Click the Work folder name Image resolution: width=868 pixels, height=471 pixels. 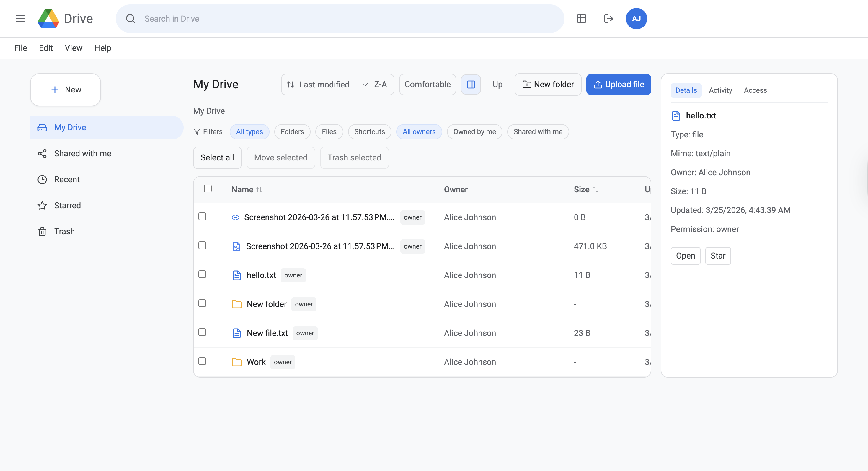256,362
